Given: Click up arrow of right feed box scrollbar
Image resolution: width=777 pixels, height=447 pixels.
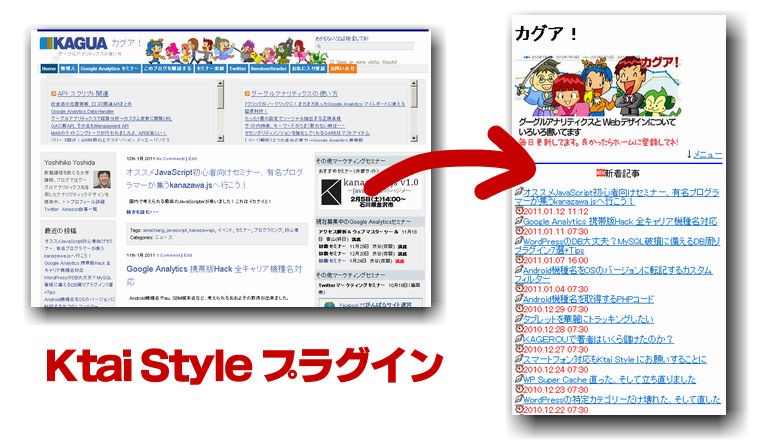Looking at the screenshot, I should [414, 84].
